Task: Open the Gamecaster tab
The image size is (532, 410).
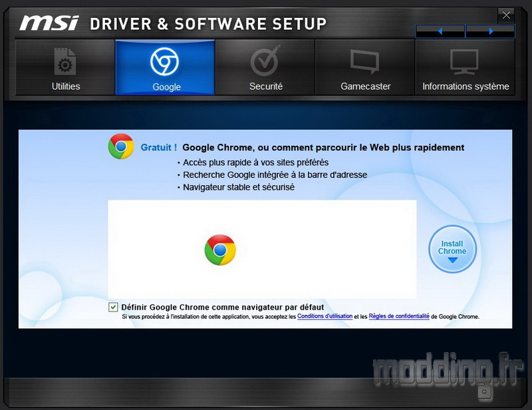Action: pyautogui.click(x=365, y=67)
